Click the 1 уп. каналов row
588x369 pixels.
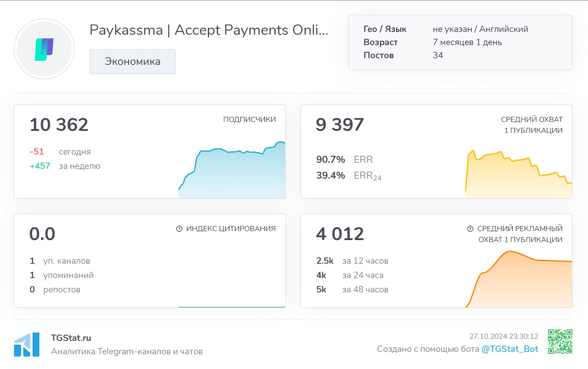(60, 261)
